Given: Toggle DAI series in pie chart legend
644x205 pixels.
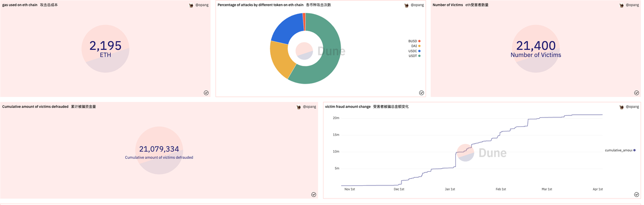Looking at the screenshot, I should 415,46.
